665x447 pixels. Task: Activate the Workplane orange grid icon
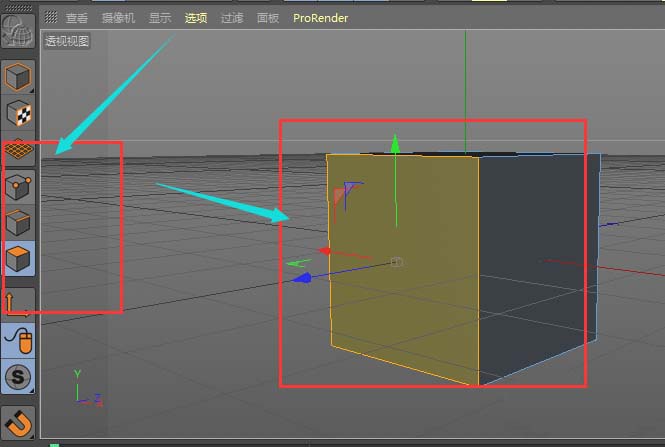pyautogui.click(x=18, y=149)
